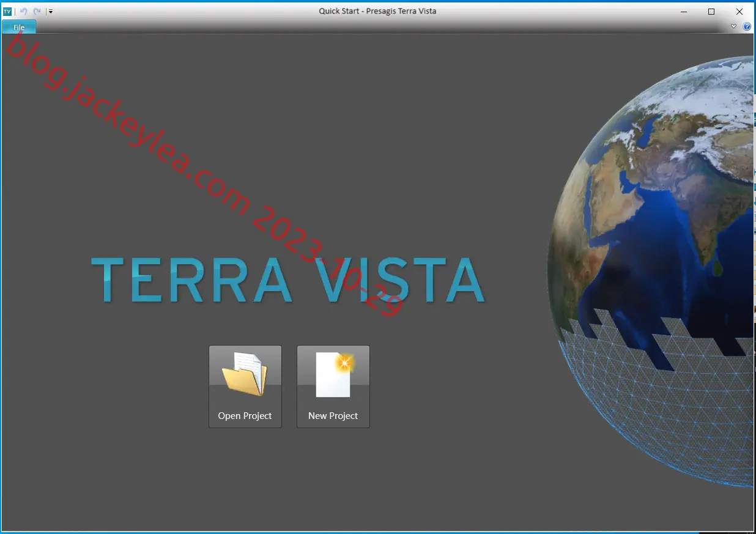This screenshot has width=756, height=534.
Task: Open the Help question mark icon
Action: tap(747, 26)
